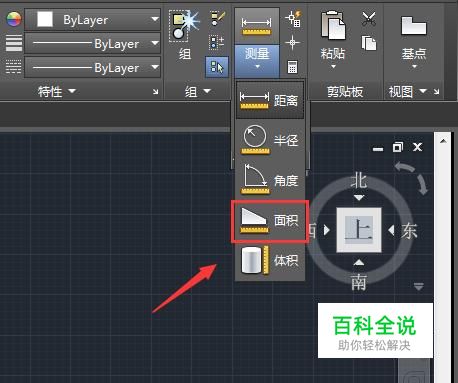
Task: Click the white color swatch in ByLayer box
Action: point(45,19)
